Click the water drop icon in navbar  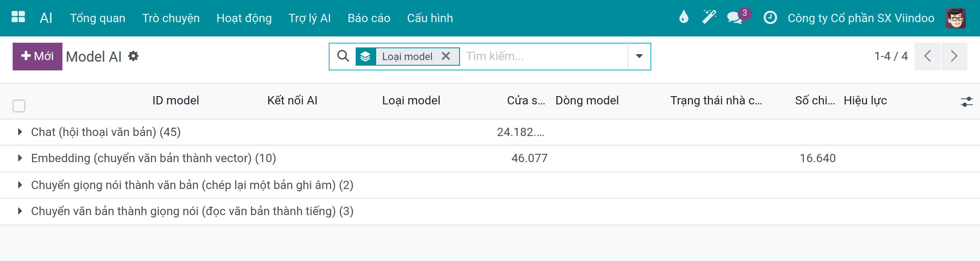(684, 17)
